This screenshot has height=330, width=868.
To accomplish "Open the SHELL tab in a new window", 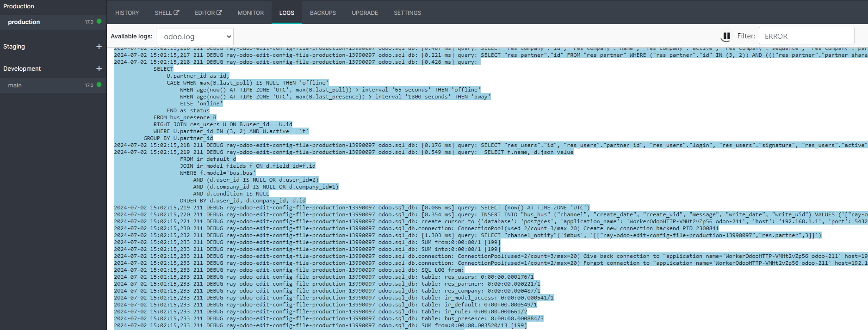I will [x=167, y=12].
